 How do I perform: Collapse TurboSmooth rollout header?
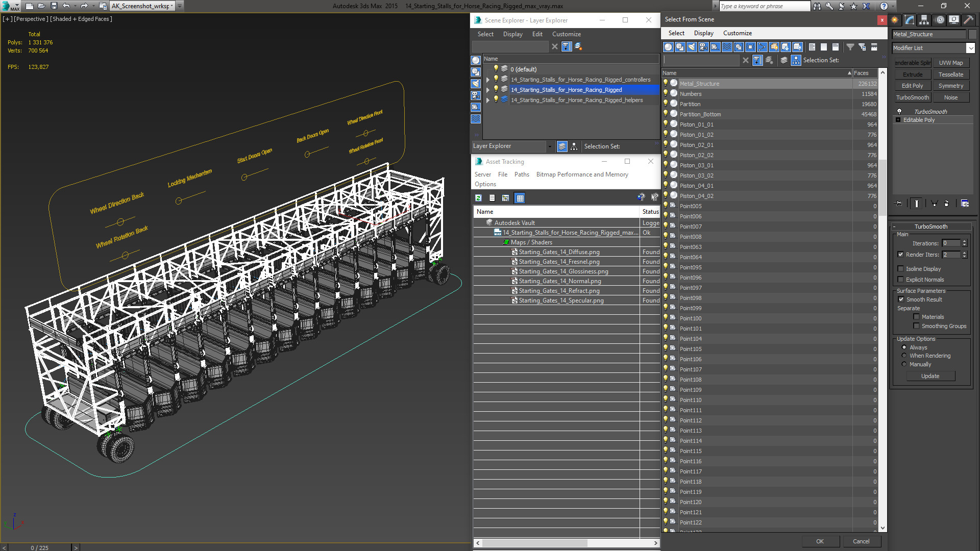point(930,227)
